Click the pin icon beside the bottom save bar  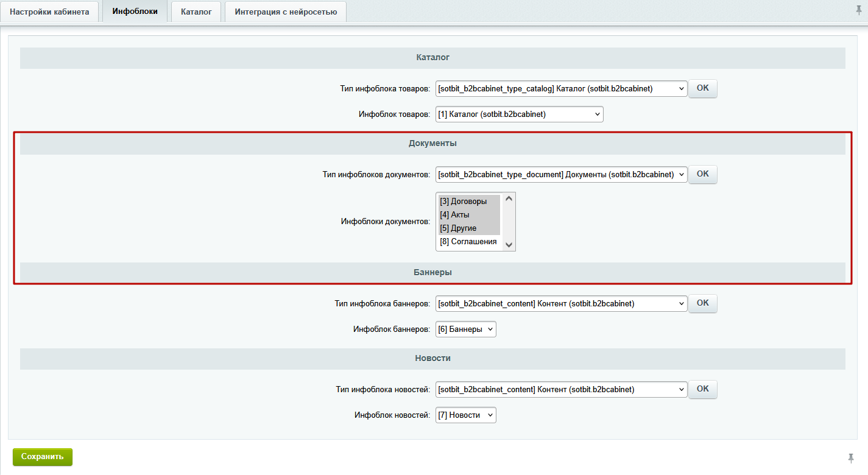click(850, 458)
